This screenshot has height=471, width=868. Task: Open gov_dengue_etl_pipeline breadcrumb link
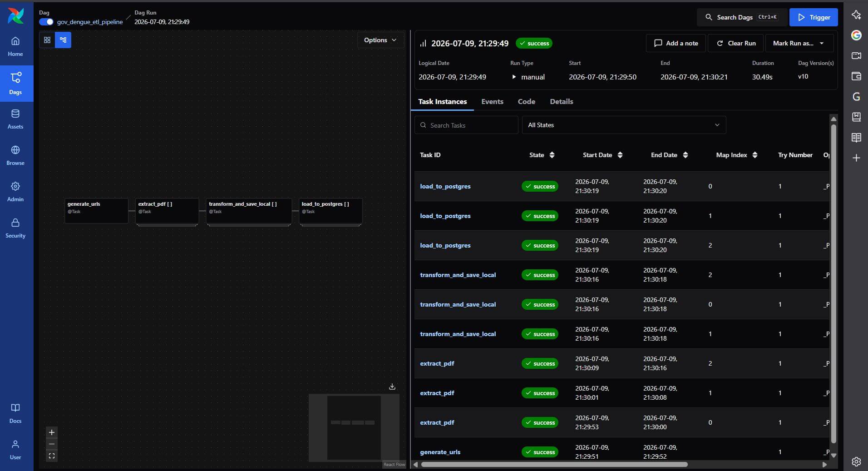(90, 22)
